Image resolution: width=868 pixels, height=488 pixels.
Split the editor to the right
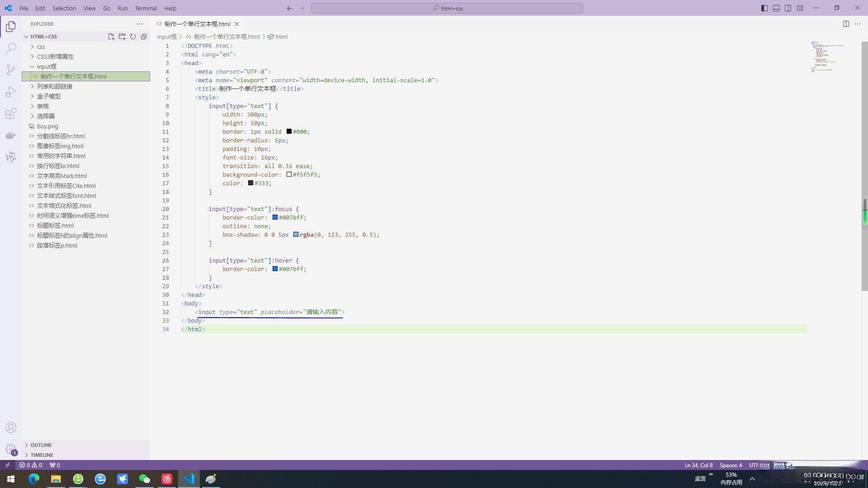(x=846, y=24)
